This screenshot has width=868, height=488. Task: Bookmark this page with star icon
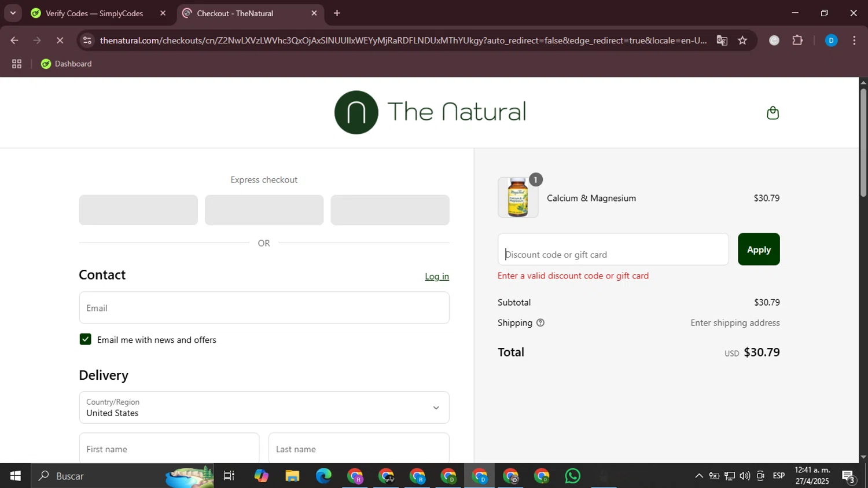[x=742, y=41]
